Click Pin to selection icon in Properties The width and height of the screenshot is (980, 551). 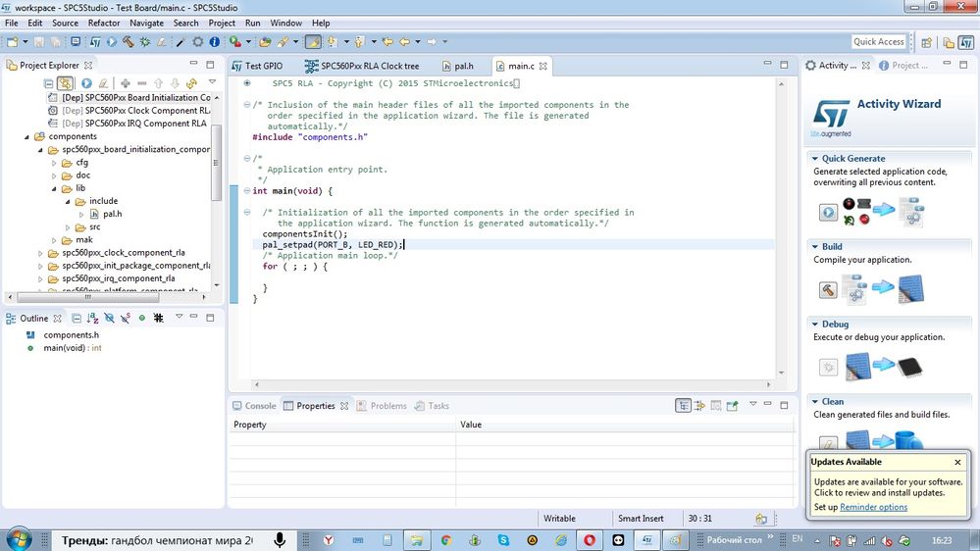(732, 406)
